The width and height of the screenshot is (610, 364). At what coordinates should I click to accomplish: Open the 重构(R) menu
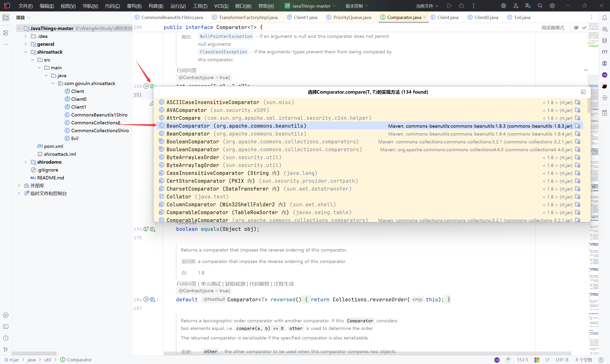[134, 6]
